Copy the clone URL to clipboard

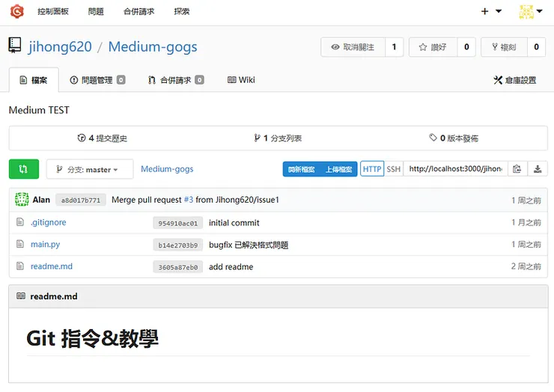coord(517,169)
